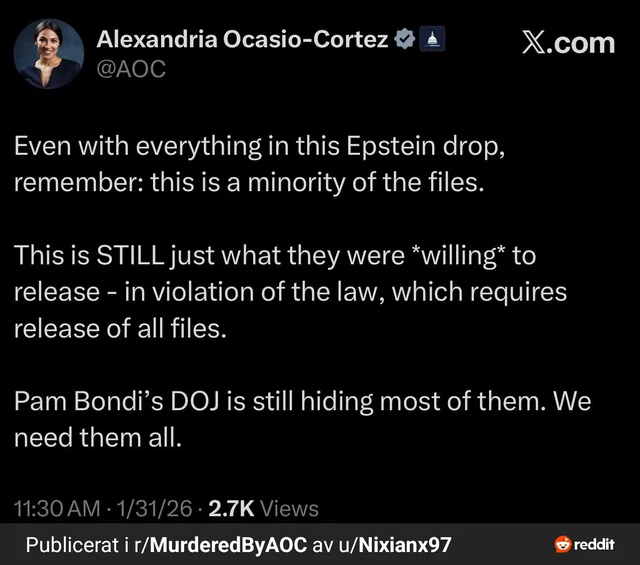Click the verified checkmark badge
The width and height of the screenshot is (640, 565).
(x=405, y=41)
